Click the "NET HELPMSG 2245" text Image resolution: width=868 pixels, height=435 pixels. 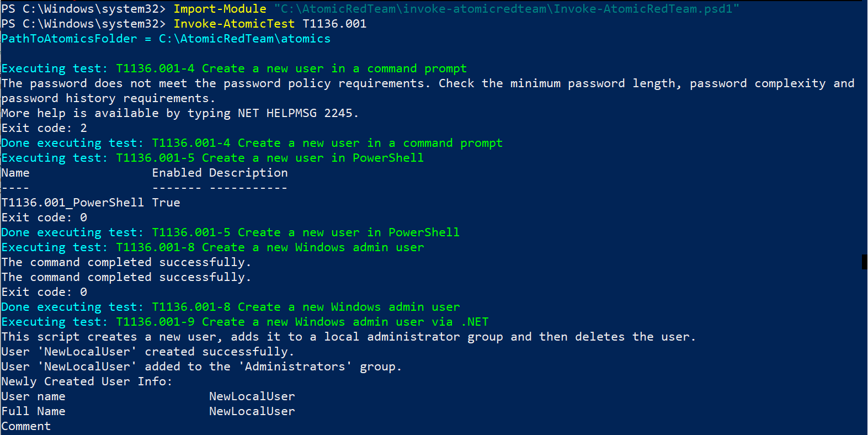pyautogui.click(x=295, y=113)
